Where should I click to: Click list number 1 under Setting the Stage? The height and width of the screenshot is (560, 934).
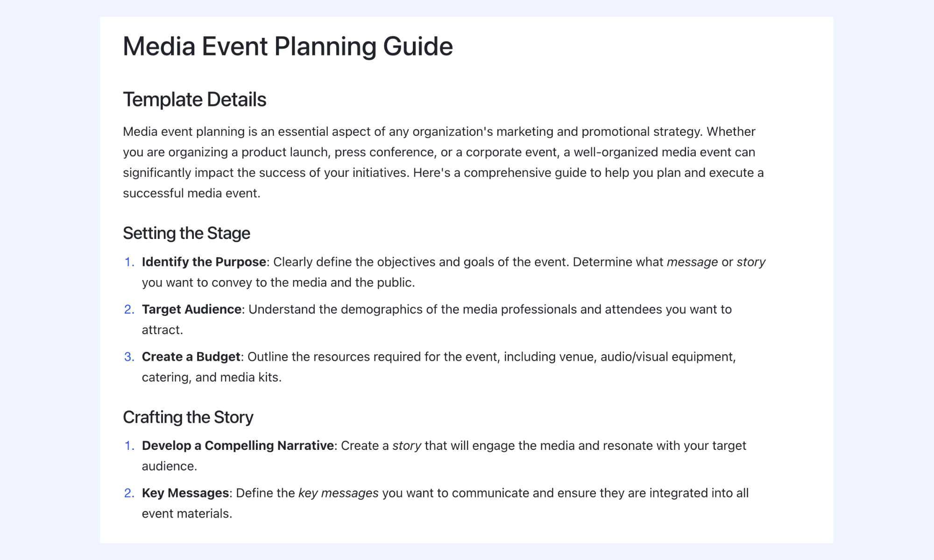coord(129,262)
